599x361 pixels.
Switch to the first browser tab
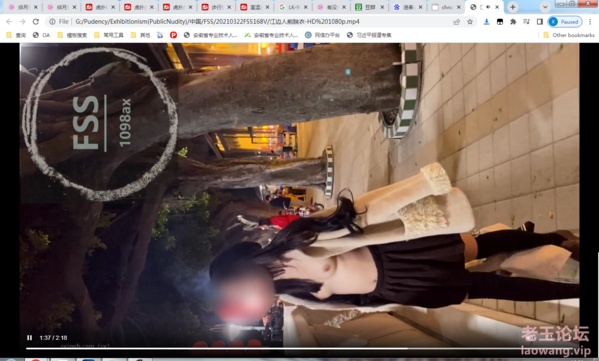[23, 7]
